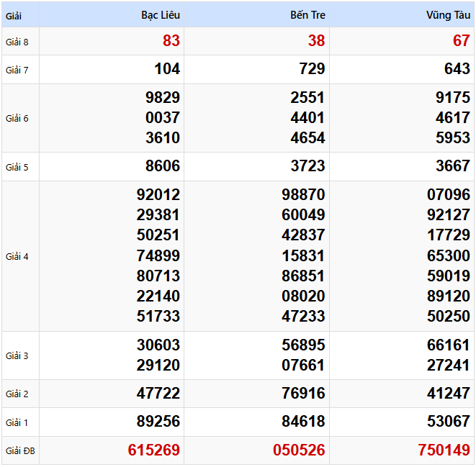The width and height of the screenshot is (476, 467).
Task: Select the Giải ĐB row label
Action: [x=19, y=451]
